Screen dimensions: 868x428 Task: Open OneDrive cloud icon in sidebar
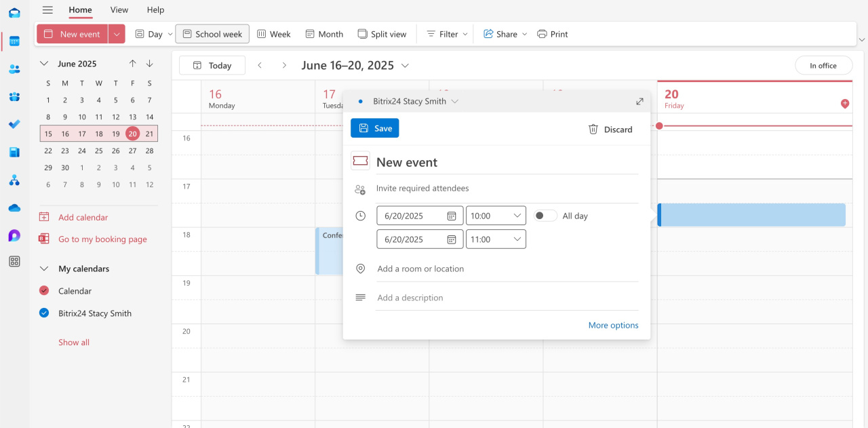pyautogui.click(x=14, y=208)
